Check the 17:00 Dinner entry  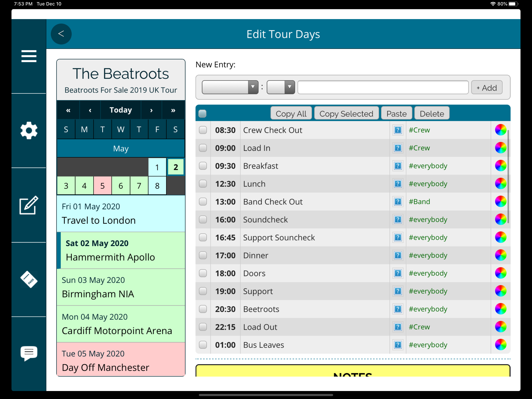[203, 255]
